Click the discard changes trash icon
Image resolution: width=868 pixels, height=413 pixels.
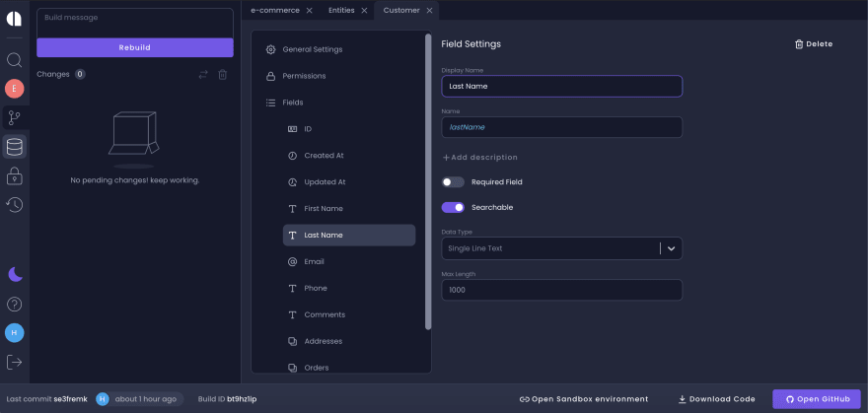[223, 74]
